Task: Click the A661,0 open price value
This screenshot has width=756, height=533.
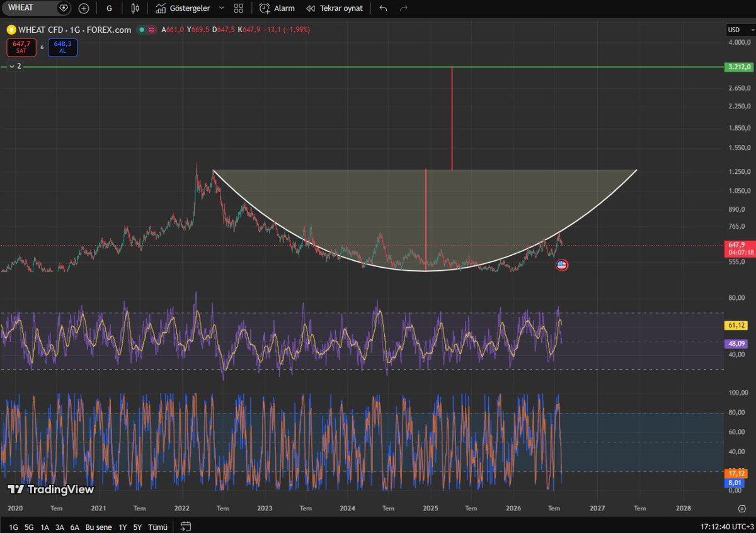Action: (173, 30)
